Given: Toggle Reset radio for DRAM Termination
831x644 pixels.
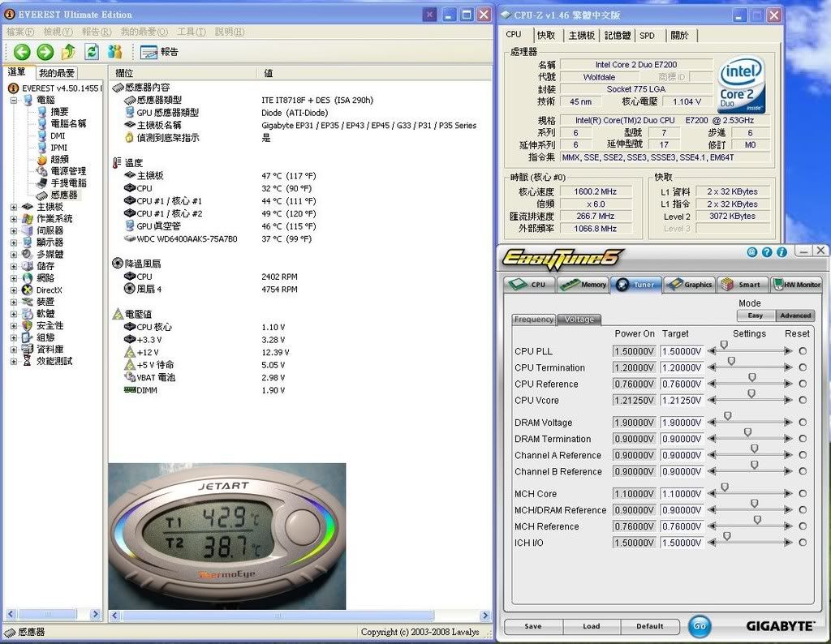Looking at the screenshot, I should (803, 439).
